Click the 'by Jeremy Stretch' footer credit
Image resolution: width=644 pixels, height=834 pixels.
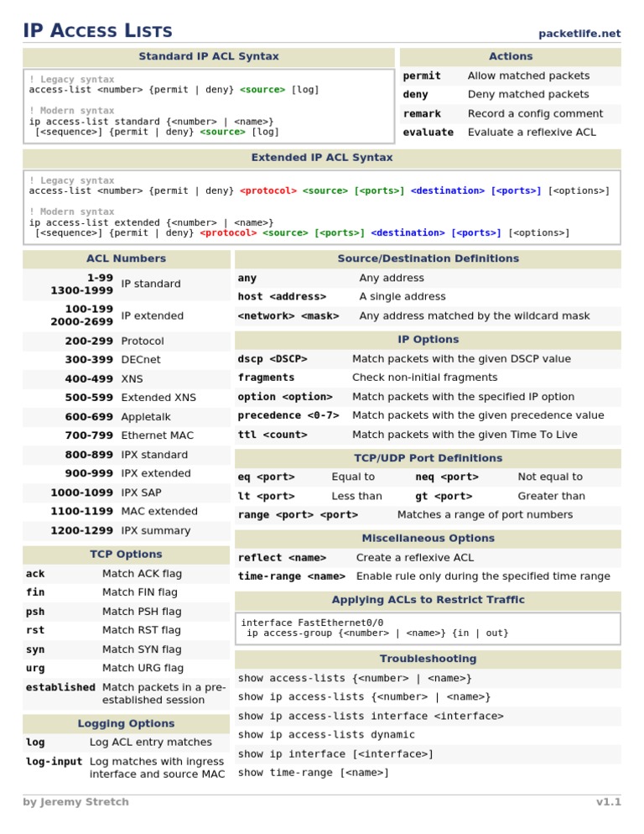coord(76,801)
